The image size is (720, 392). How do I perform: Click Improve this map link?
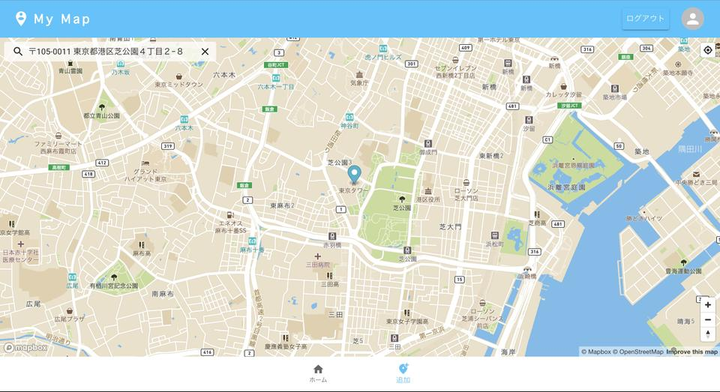click(692, 352)
